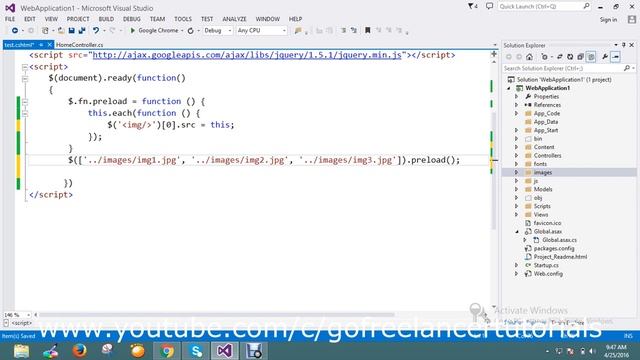Click Sync with Active Document icon
The width and height of the screenshot is (640, 360).
pos(560,57)
